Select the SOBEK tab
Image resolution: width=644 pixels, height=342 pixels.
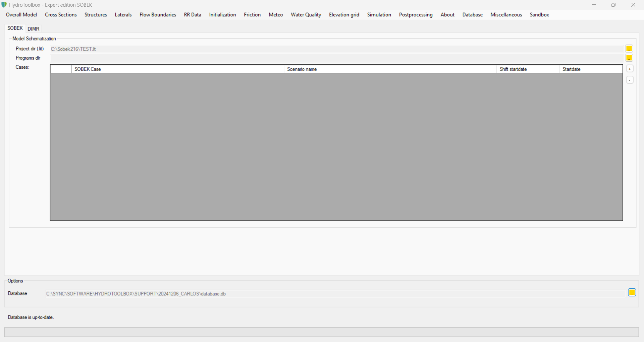15,28
